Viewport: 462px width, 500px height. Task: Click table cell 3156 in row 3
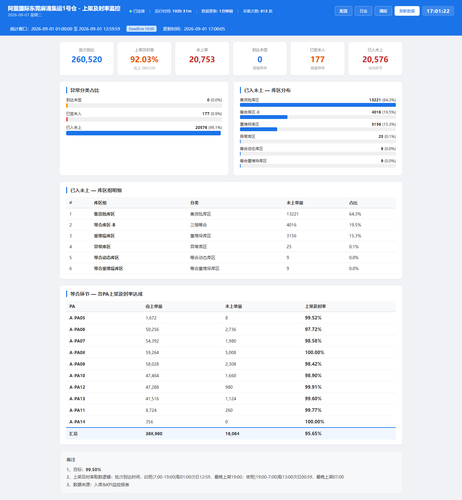(x=291, y=236)
